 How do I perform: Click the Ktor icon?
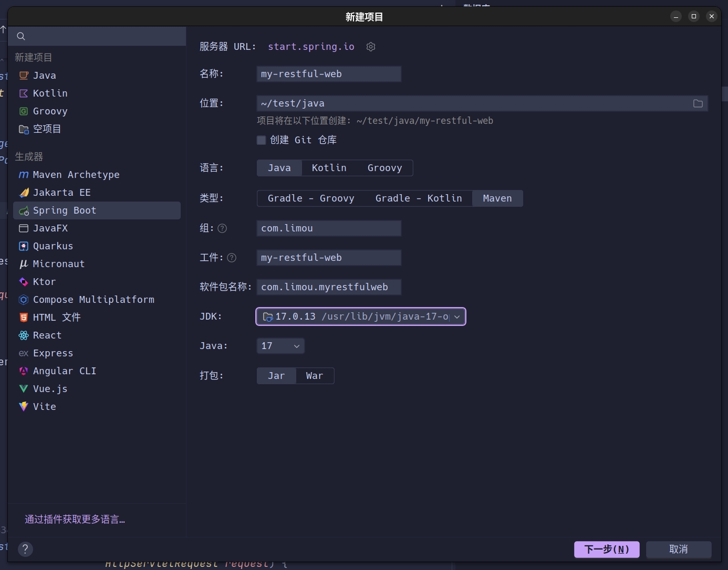click(24, 282)
